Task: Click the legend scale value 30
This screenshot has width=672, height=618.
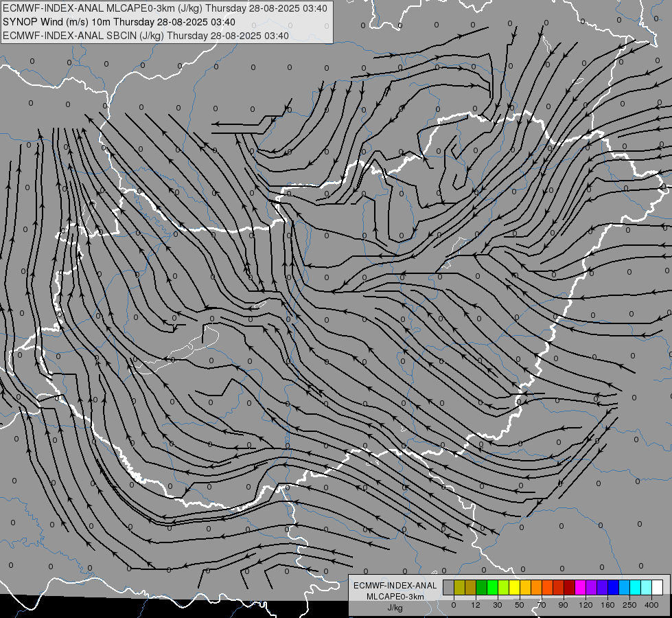Action: (498, 605)
